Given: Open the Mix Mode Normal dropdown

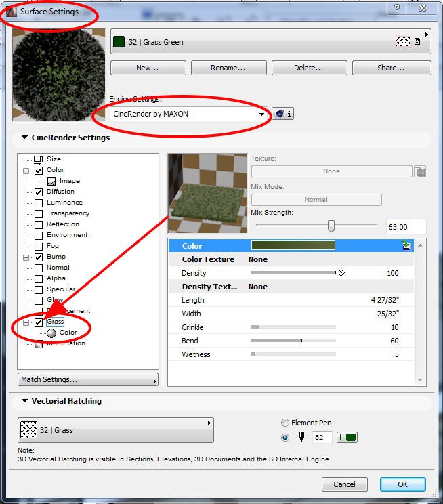Looking at the screenshot, I should [x=316, y=200].
